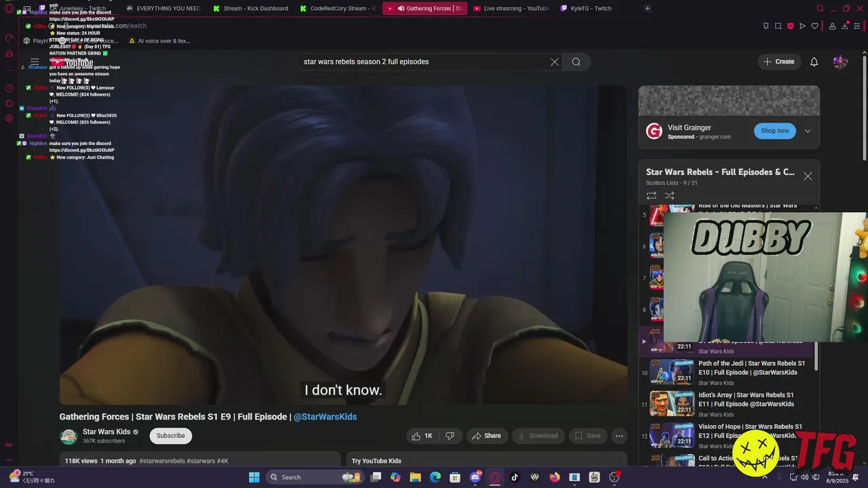Open Opera profile account icon
The width and height of the screenshot is (868, 488).
coord(832,26)
